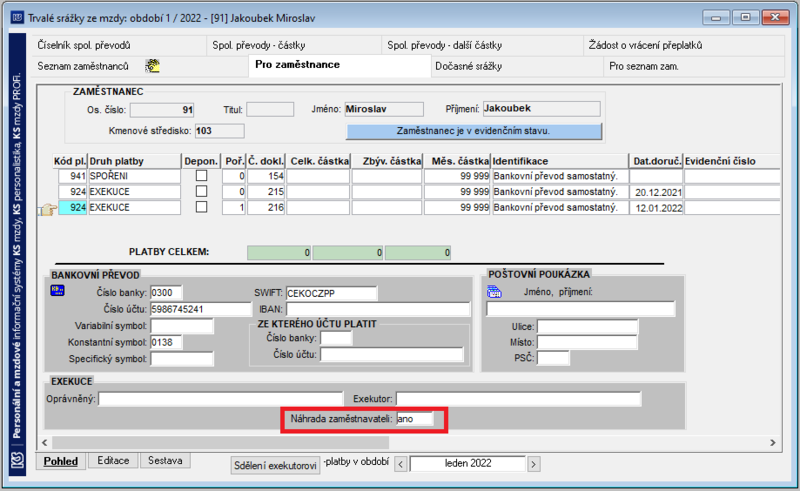The image size is (800, 491).
Task: Click the Variabilní symbol field
Action: point(182,326)
